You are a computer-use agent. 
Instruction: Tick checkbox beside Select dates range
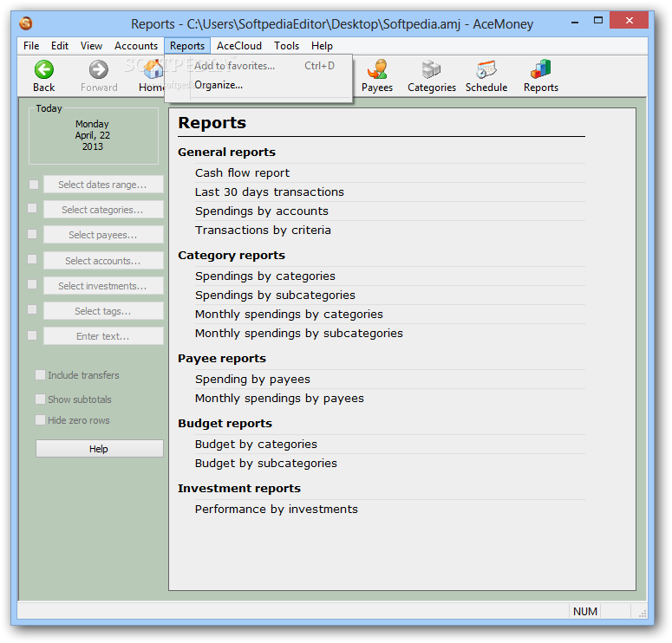pyautogui.click(x=34, y=185)
